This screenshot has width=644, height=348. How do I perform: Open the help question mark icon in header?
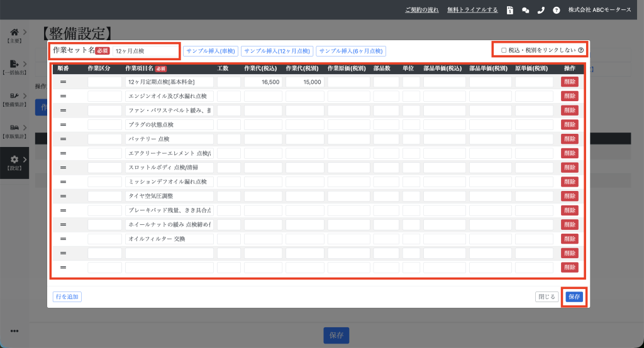[x=556, y=10]
